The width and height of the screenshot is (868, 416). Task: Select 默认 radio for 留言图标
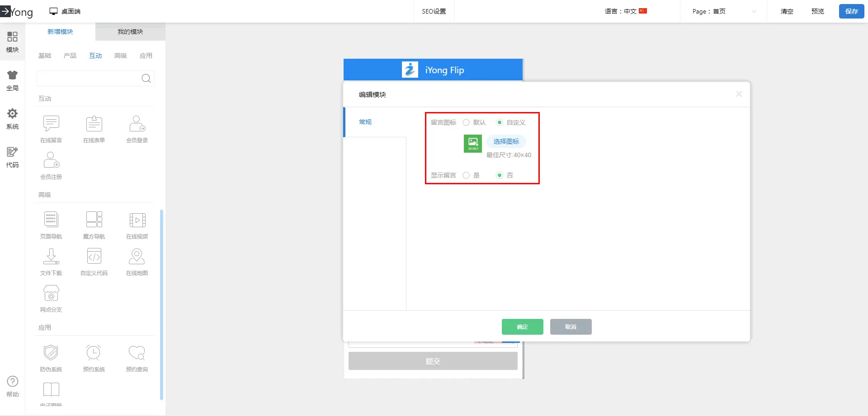coord(466,122)
